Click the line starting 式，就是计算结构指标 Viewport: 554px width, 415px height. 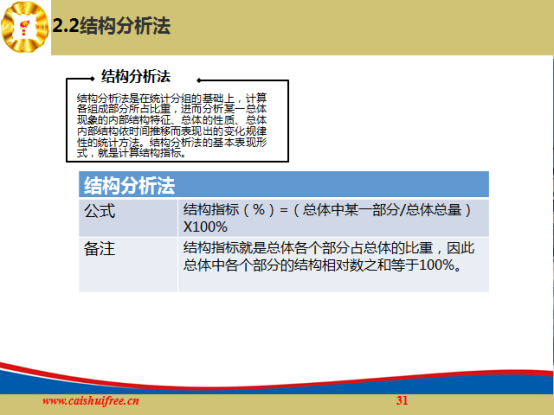pyautogui.click(x=131, y=153)
